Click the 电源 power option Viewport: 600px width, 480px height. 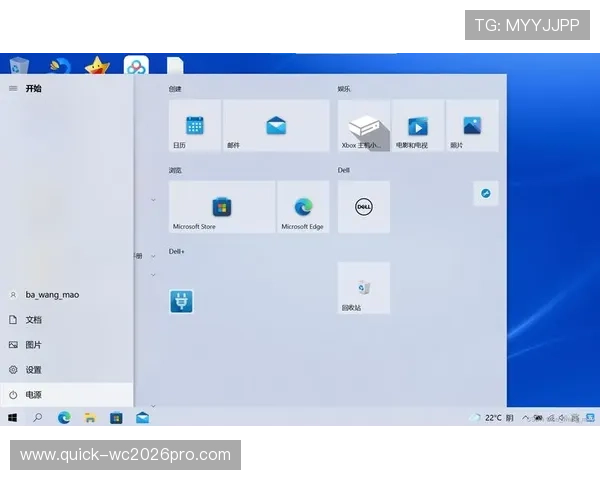pos(67,395)
